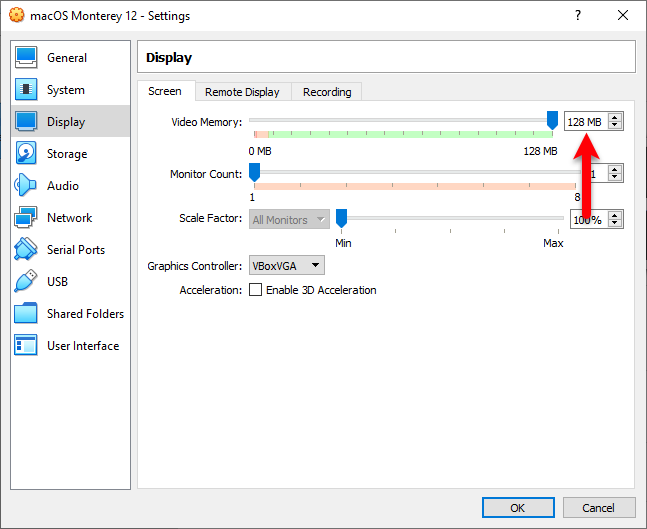The height and width of the screenshot is (529, 647).
Task: Open Storage via the disk icon
Action: [x=26, y=153]
